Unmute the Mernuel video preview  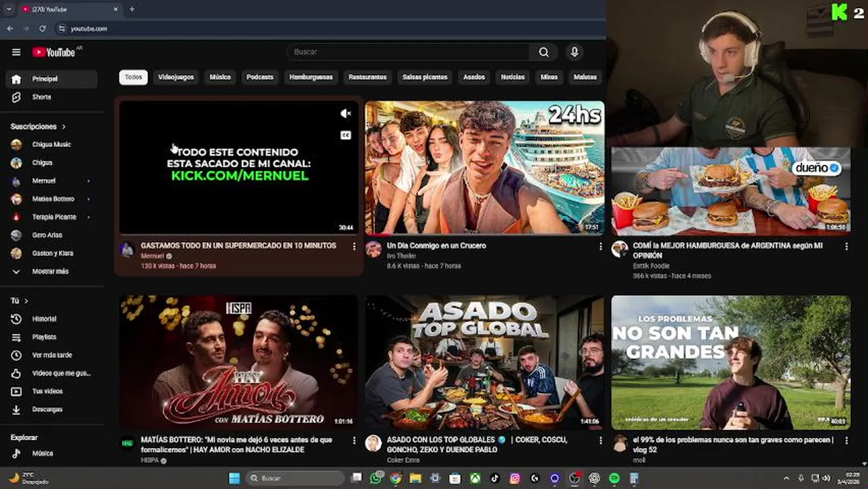pyautogui.click(x=346, y=113)
